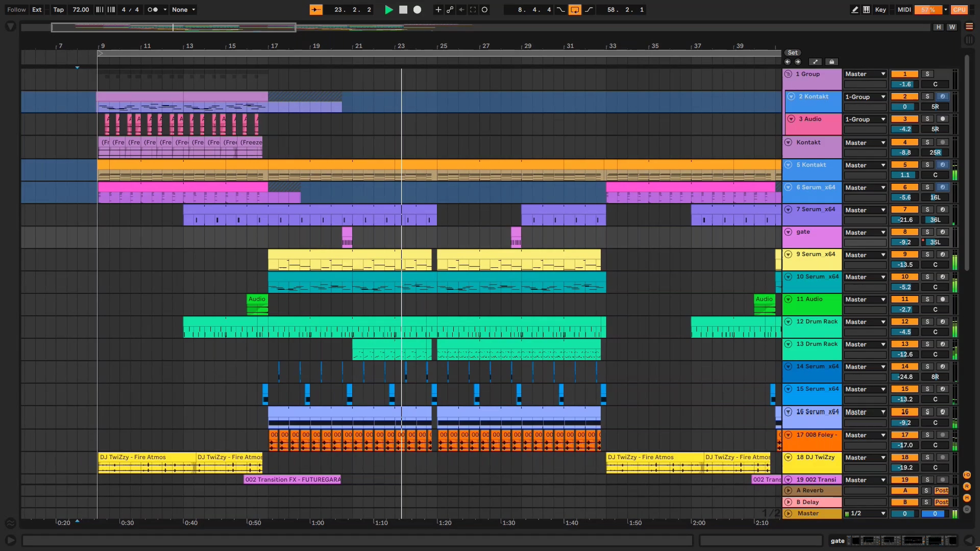
Task: Solo the 13 Drum Rack track
Action: [927, 344]
